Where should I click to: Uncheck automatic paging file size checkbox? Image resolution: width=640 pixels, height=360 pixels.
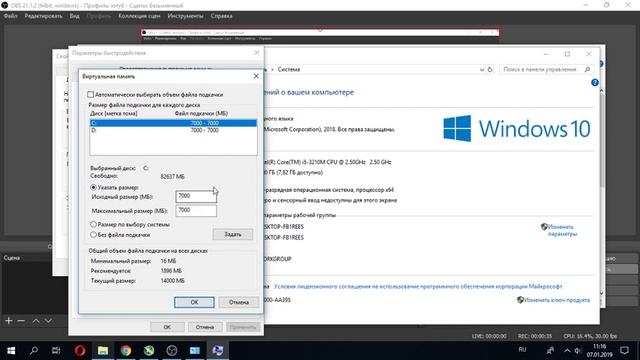click(90, 95)
